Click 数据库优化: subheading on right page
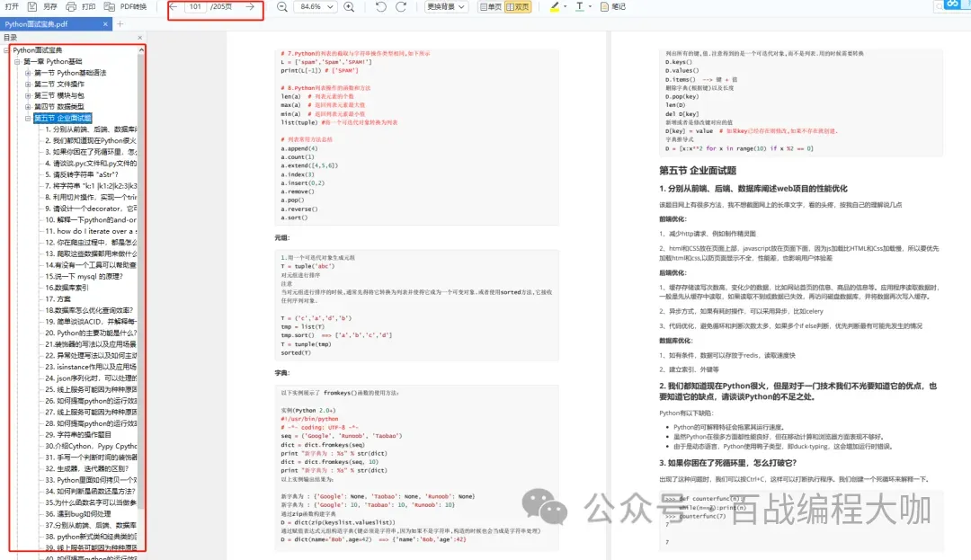Viewport: 971px width, 560px height. click(675, 341)
